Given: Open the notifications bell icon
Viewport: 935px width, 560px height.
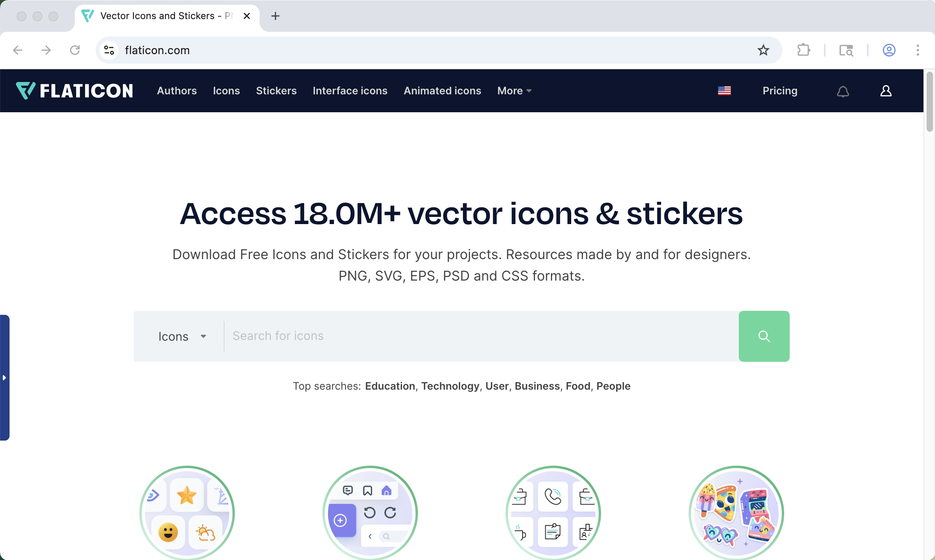Looking at the screenshot, I should coord(843,91).
